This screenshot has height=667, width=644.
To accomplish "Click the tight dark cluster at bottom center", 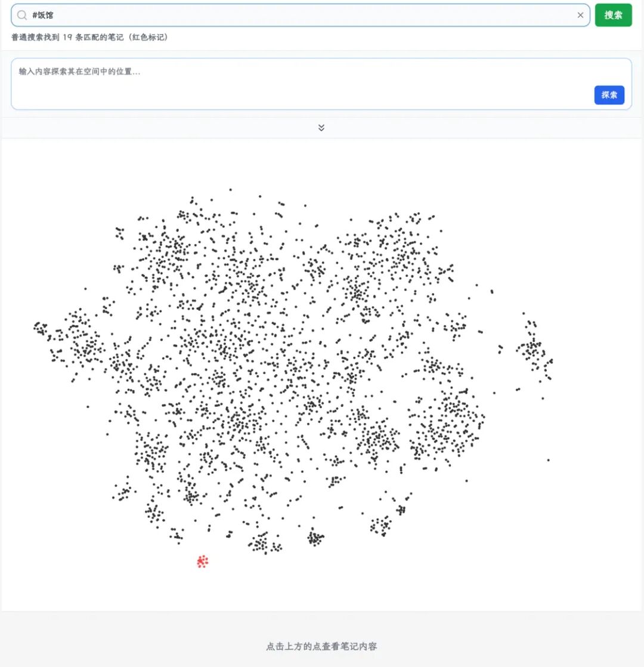I will pyautogui.click(x=315, y=538).
